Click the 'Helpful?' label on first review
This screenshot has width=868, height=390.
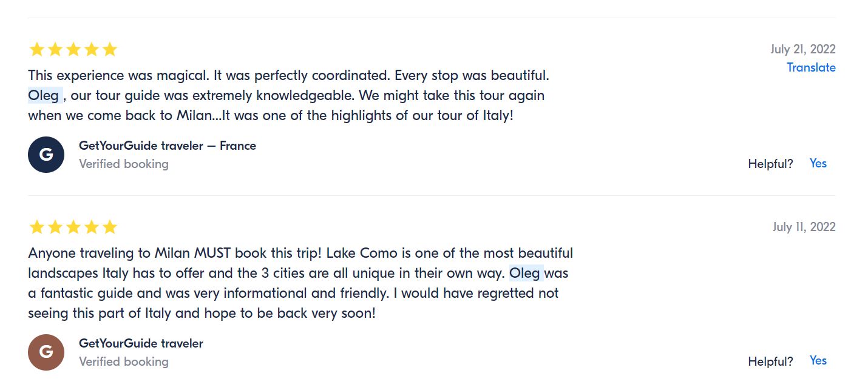(x=770, y=163)
